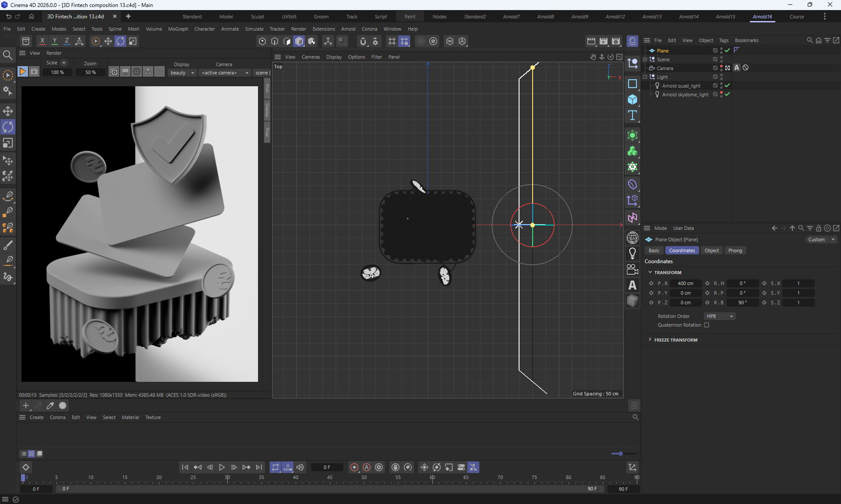Toggle Arnold skydome_light enable checkmark
The height and width of the screenshot is (504, 841).
coord(728,95)
